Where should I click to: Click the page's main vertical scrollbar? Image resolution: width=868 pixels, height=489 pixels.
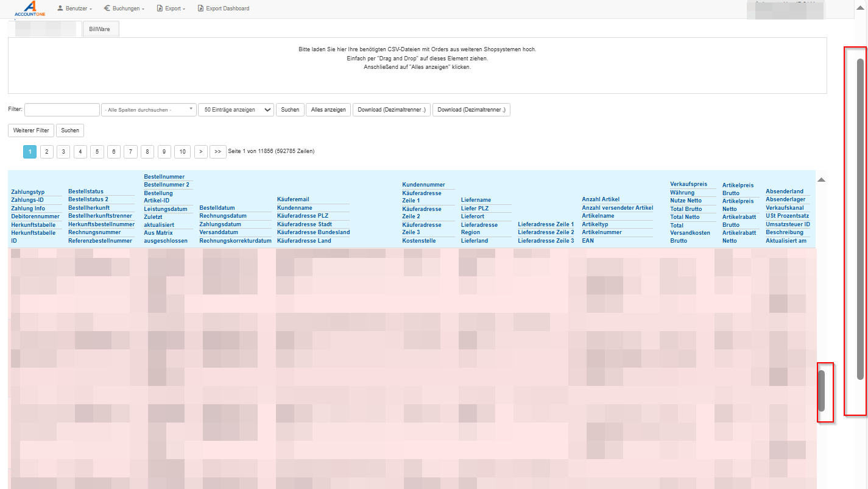point(860,220)
